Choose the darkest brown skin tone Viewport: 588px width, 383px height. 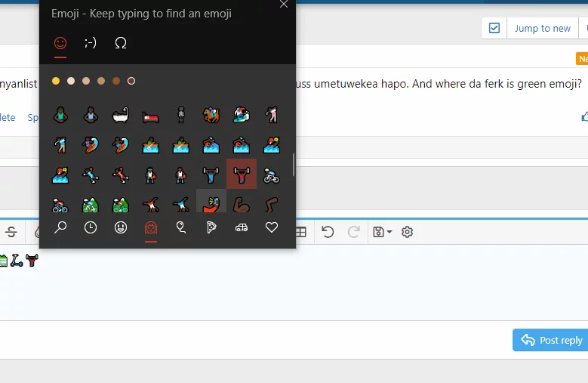pyautogui.click(x=116, y=81)
